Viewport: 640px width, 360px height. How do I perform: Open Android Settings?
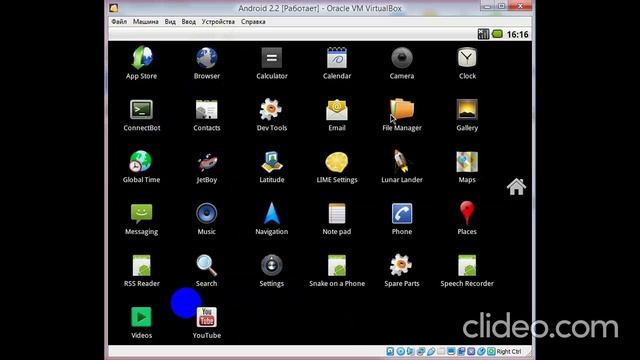tap(272, 270)
